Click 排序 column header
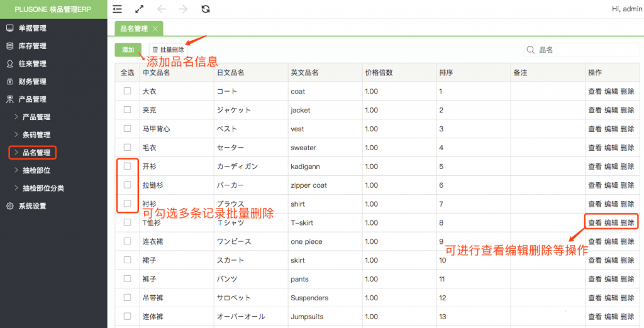This screenshot has width=644, height=328. click(473, 73)
